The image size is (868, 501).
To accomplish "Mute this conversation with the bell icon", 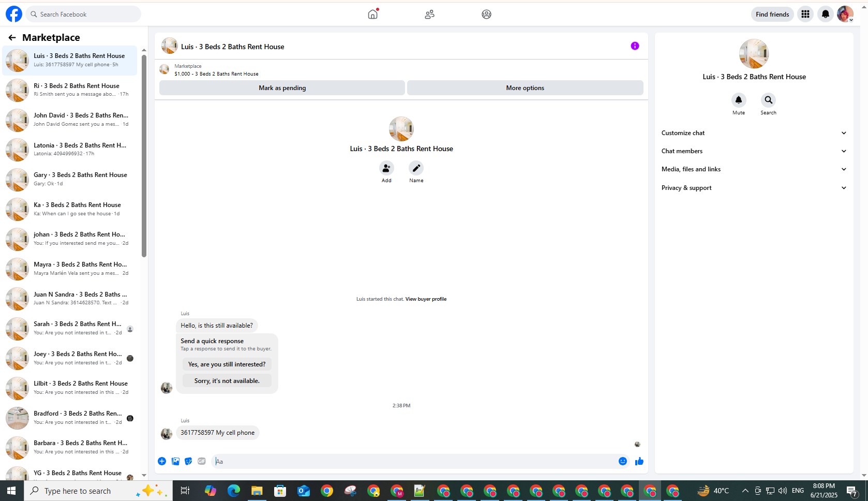I will (x=739, y=100).
